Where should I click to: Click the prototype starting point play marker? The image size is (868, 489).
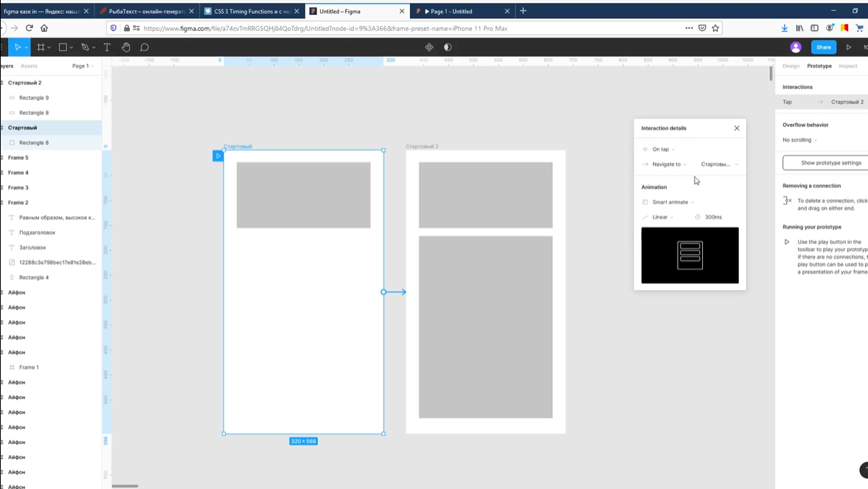pyautogui.click(x=218, y=156)
